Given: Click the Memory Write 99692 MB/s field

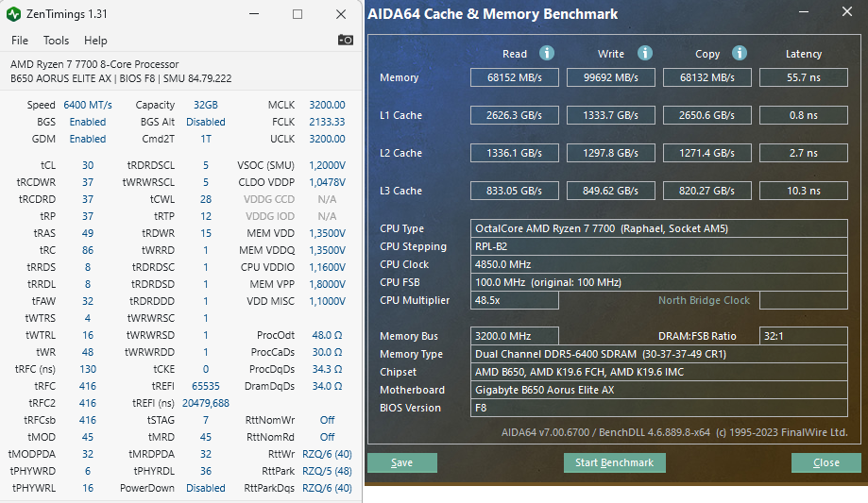Looking at the screenshot, I should 610,77.
